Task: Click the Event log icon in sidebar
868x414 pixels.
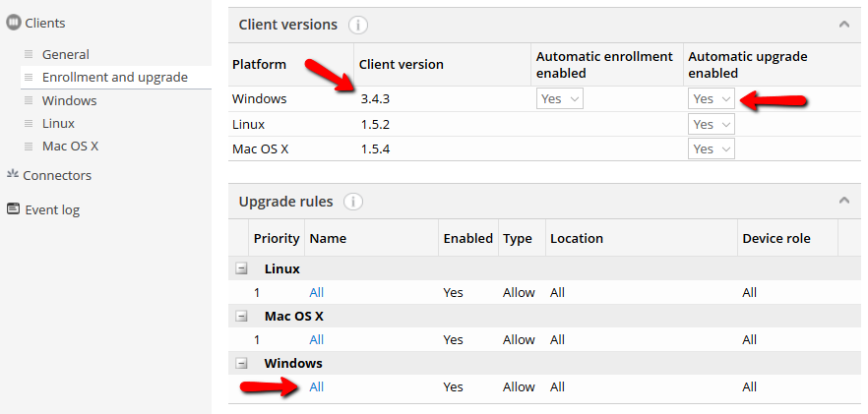Action: [x=13, y=209]
